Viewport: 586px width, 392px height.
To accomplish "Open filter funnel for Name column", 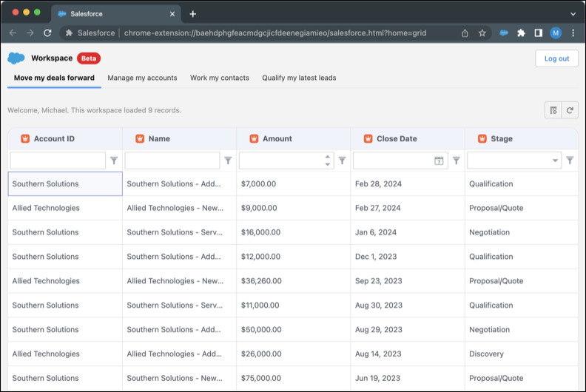I will point(228,160).
